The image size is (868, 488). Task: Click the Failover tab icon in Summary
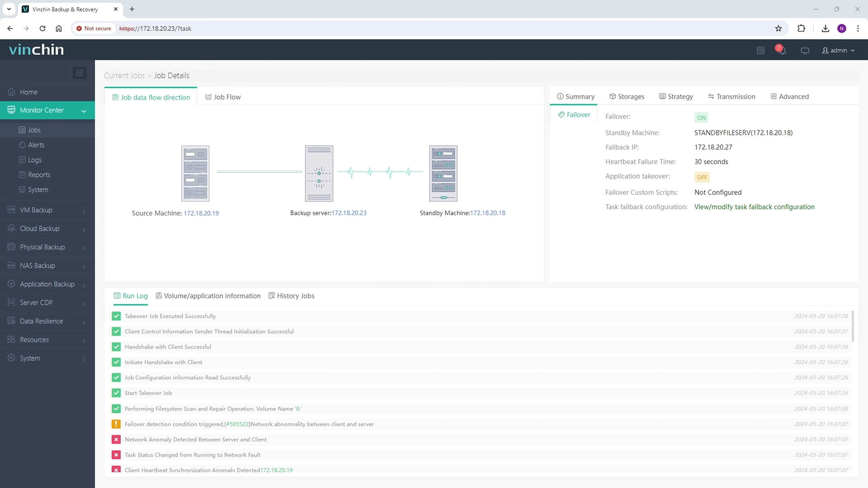[561, 114]
